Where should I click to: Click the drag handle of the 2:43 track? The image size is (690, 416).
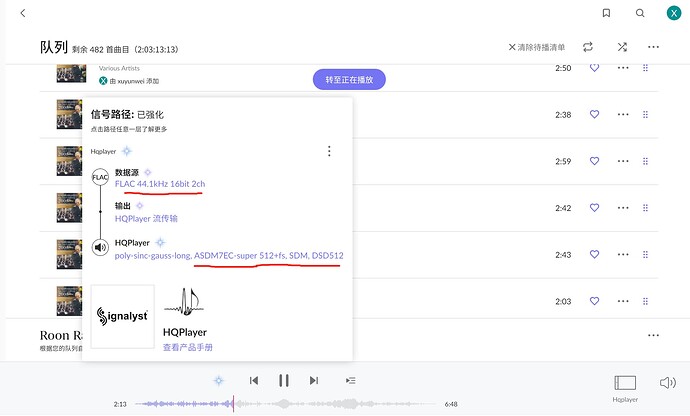(646, 254)
